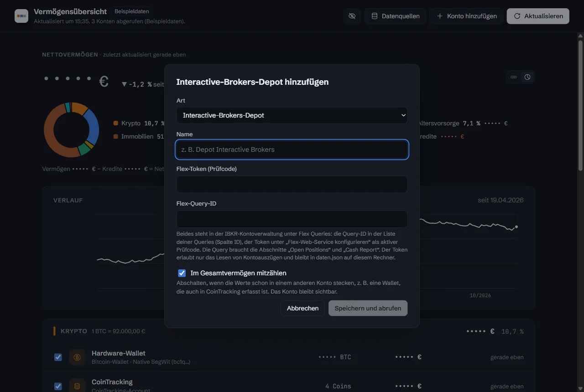This screenshot has width=584, height=392.
Task: Click Konto hinzufügen in the header
Action: click(466, 16)
